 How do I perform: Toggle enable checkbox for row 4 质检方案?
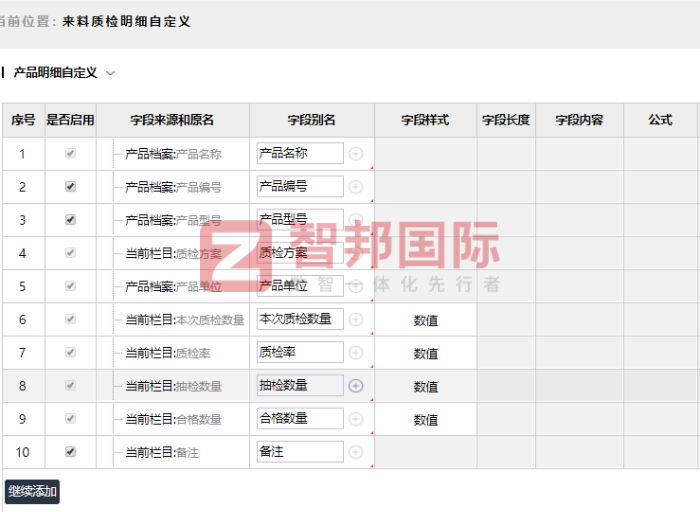(x=70, y=253)
